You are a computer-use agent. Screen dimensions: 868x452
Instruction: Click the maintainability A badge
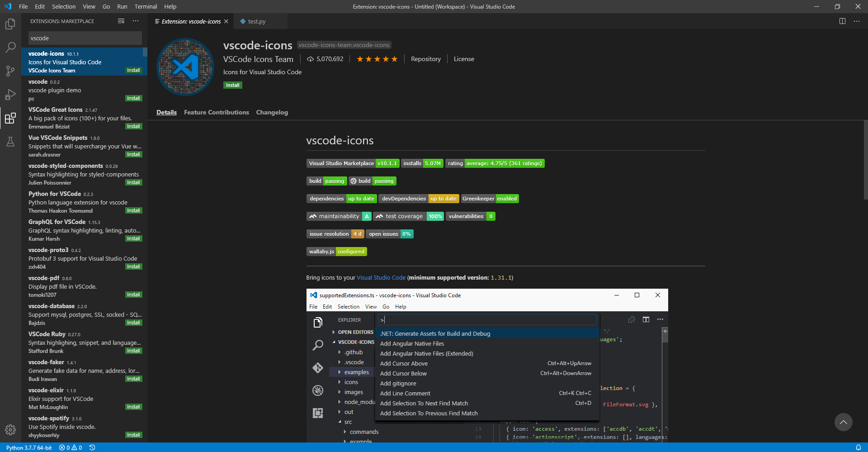339,216
